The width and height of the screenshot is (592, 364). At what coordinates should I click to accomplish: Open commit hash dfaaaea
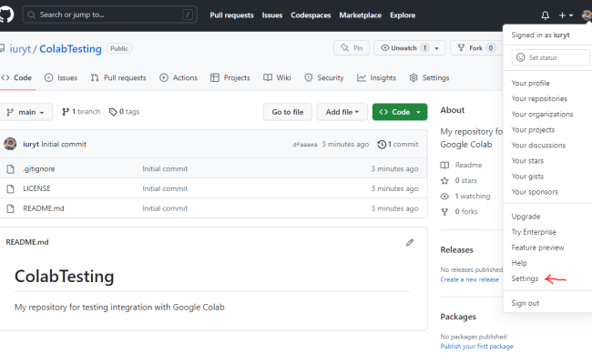click(x=305, y=145)
